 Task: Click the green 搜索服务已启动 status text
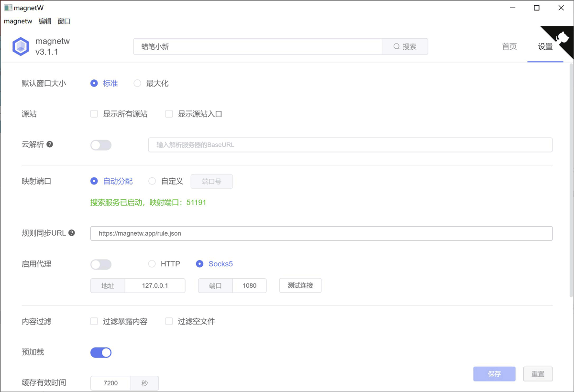pos(148,202)
